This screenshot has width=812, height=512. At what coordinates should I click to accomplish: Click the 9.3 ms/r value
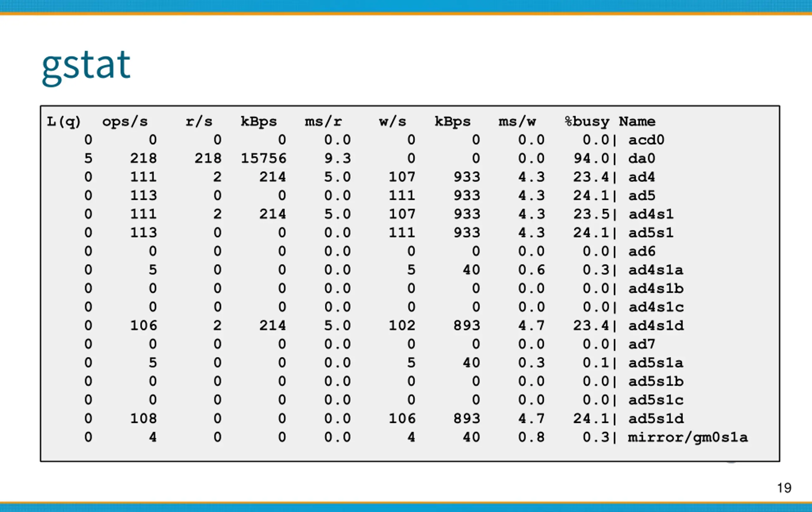pos(337,159)
